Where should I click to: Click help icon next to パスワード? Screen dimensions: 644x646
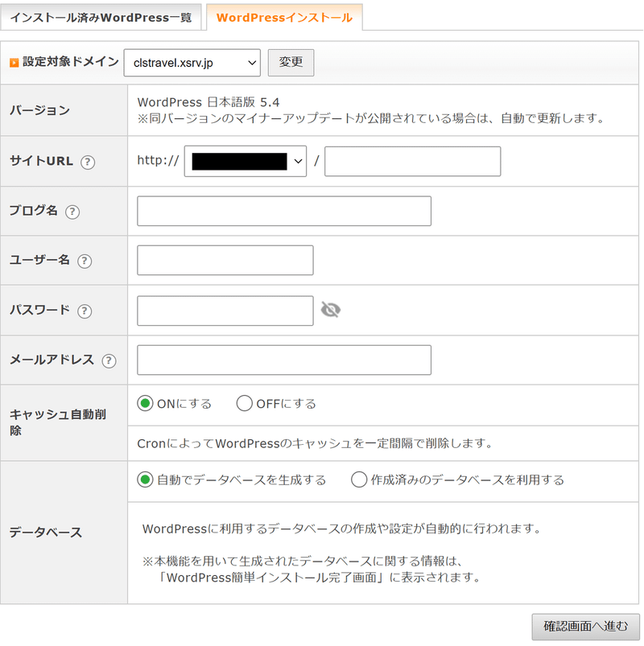(85, 311)
